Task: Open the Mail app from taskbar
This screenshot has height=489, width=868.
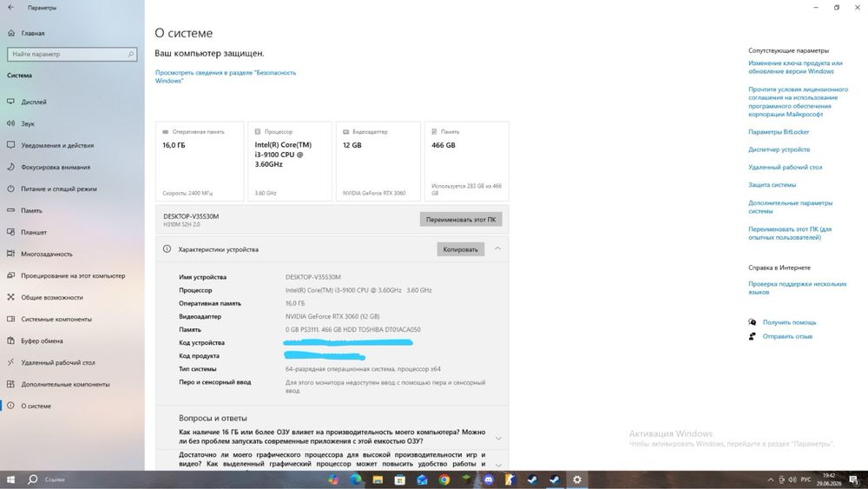Action: coord(422,479)
